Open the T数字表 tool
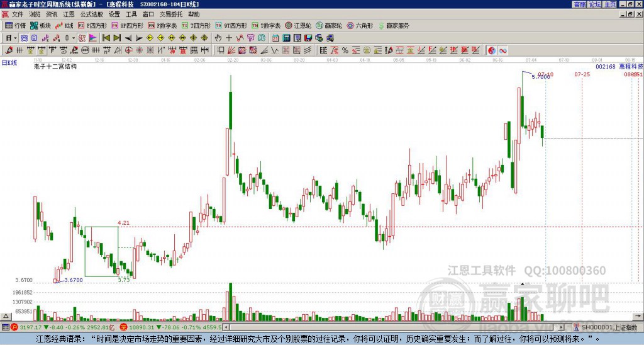 coord(266,25)
